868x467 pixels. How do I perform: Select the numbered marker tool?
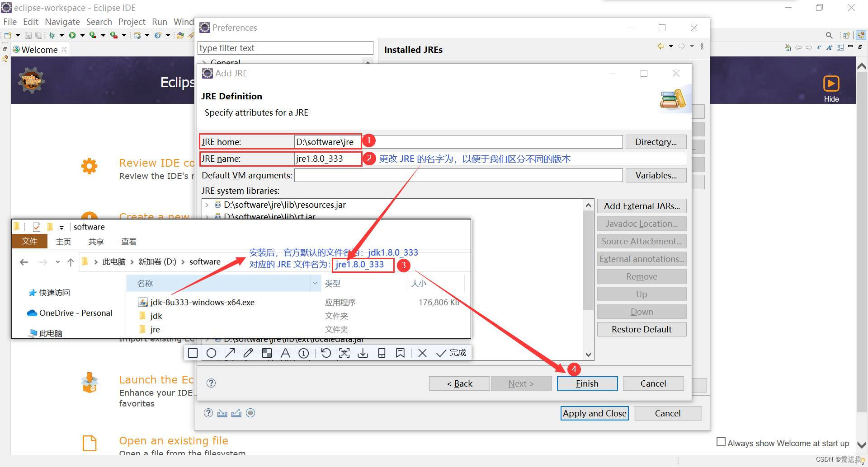304,353
